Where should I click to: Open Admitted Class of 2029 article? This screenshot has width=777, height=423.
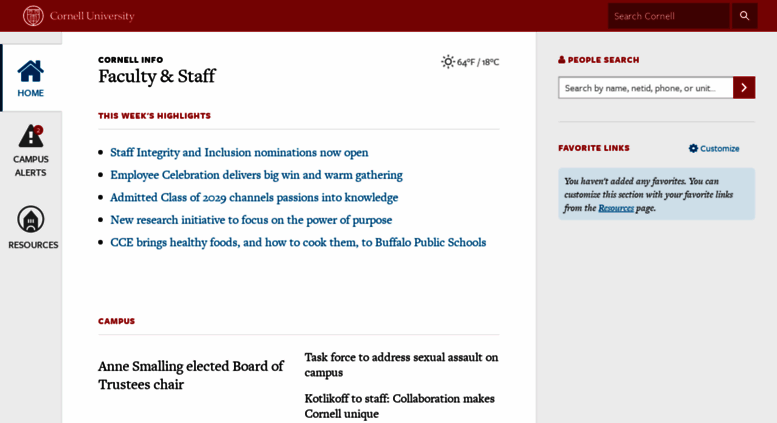[x=254, y=198]
